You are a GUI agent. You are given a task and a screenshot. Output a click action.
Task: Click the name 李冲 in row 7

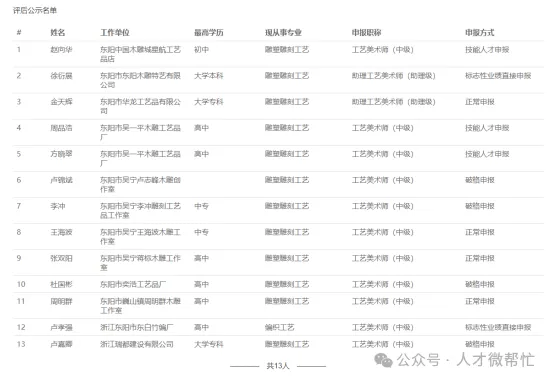(x=58, y=206)
